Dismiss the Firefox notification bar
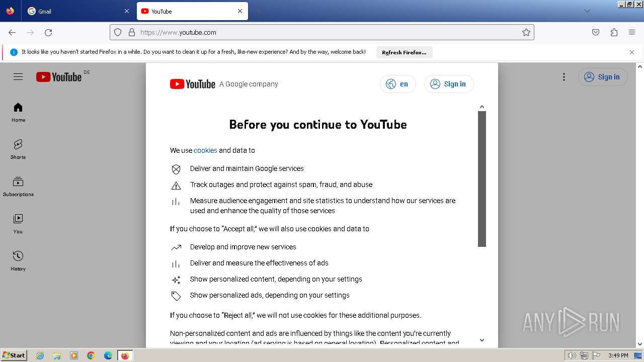 pos(632,52)
